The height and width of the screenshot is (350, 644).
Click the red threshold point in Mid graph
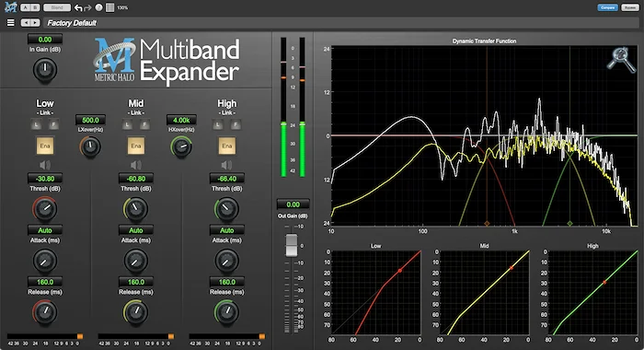click(512, 268)
